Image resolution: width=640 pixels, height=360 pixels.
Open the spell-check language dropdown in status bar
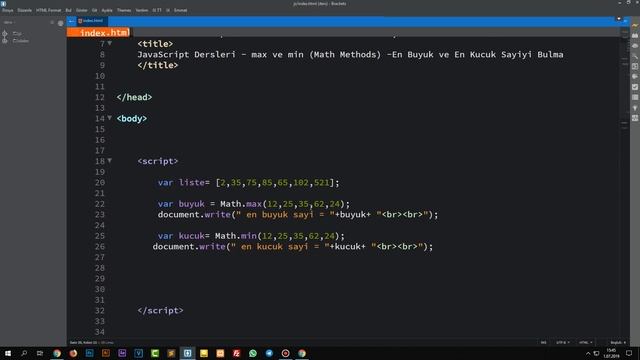click(618, 343)
